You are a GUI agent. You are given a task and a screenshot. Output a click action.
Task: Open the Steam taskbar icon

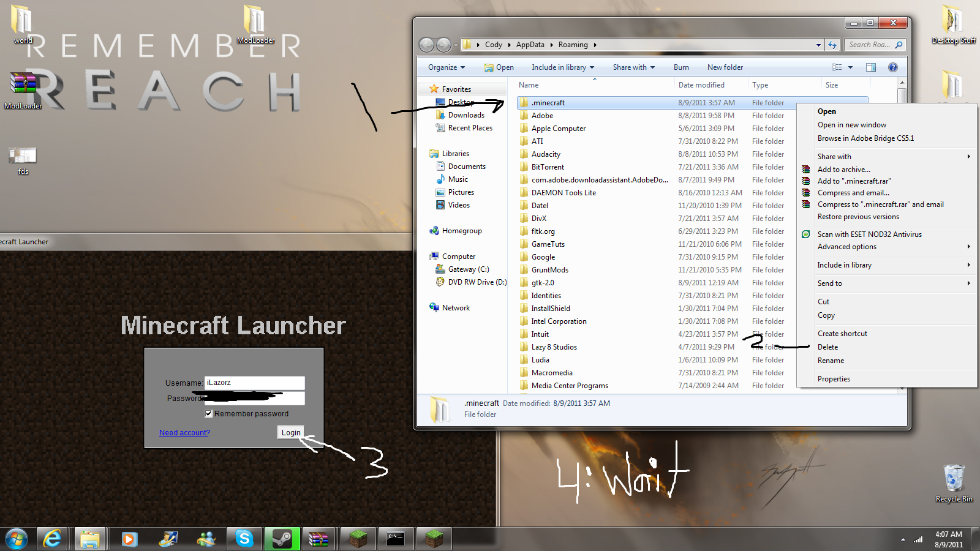(282, 539)
